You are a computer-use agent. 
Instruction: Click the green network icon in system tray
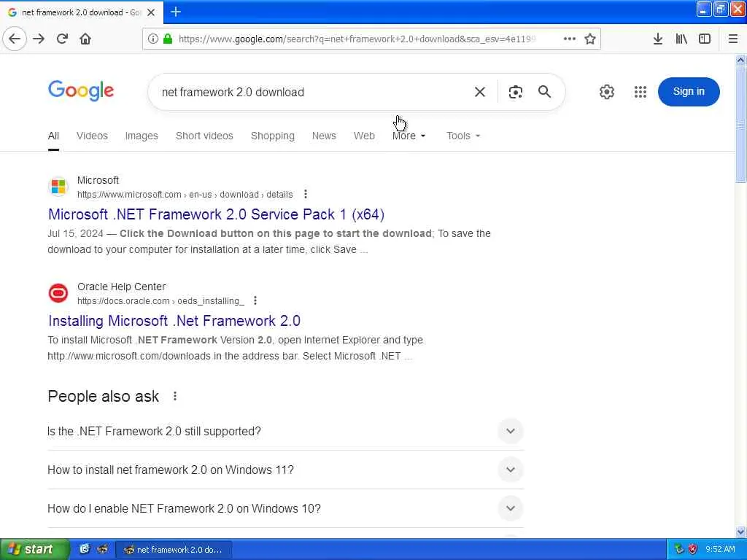678,549
